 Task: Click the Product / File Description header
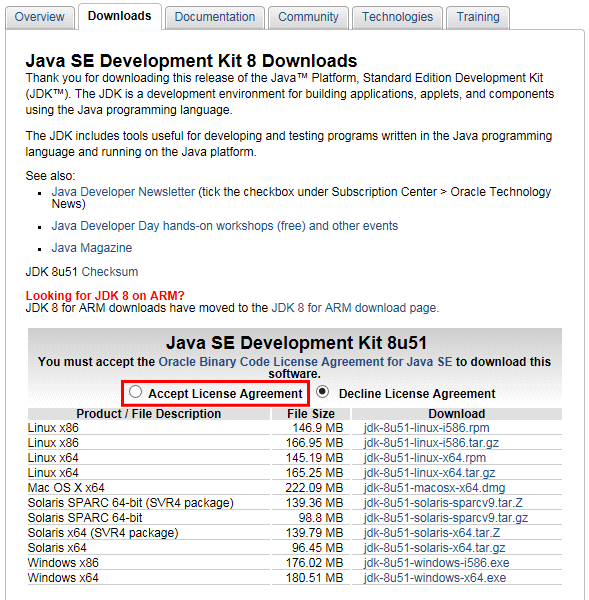click(x=148, y=414)
